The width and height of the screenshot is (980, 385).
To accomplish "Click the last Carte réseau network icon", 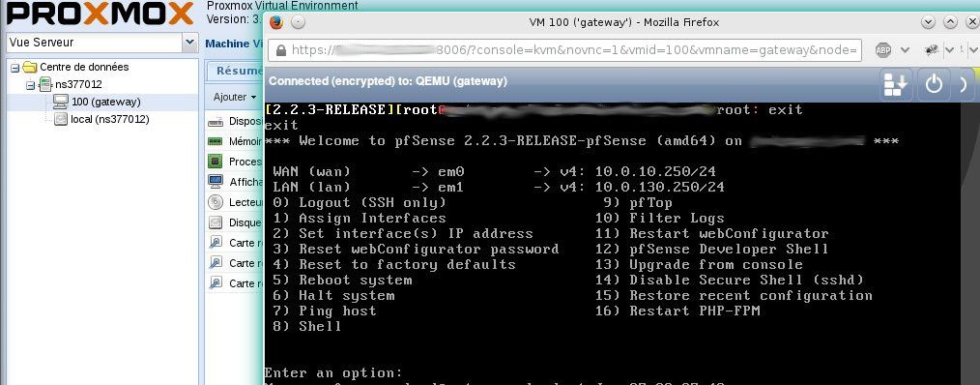I will [x=216, y=283].
